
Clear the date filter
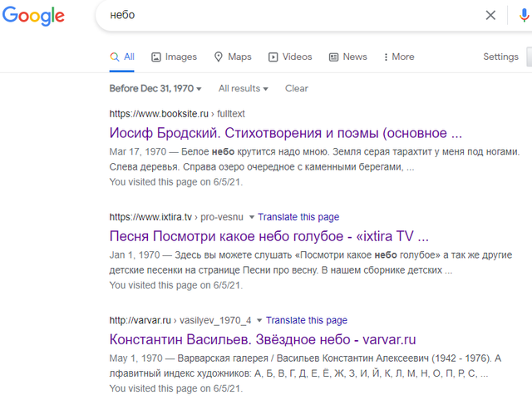click(x=297, y=89)
